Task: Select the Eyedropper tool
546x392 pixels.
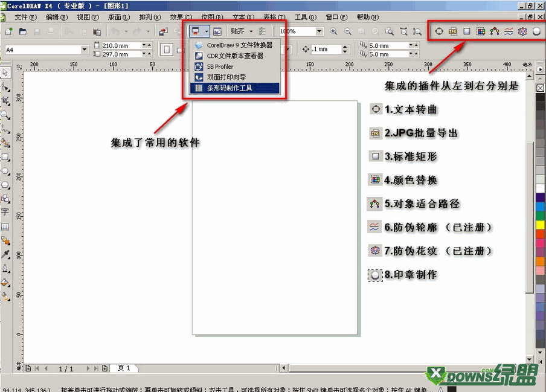Action: click(5, 254)
